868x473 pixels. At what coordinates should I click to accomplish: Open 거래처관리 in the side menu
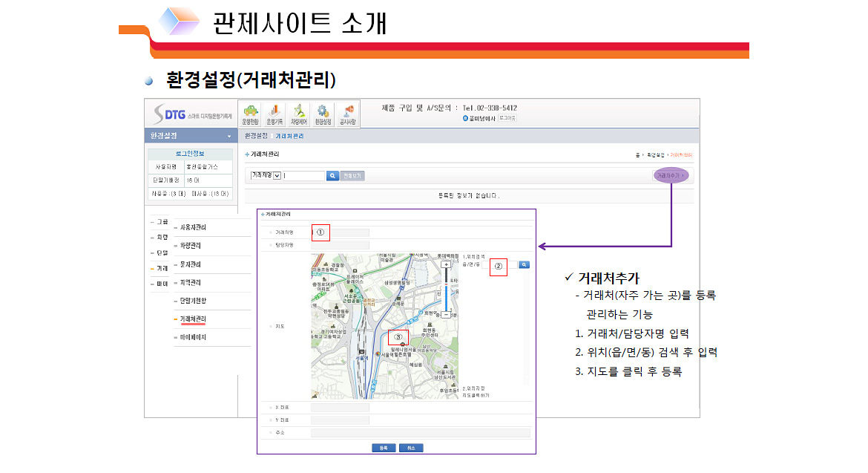194,319
